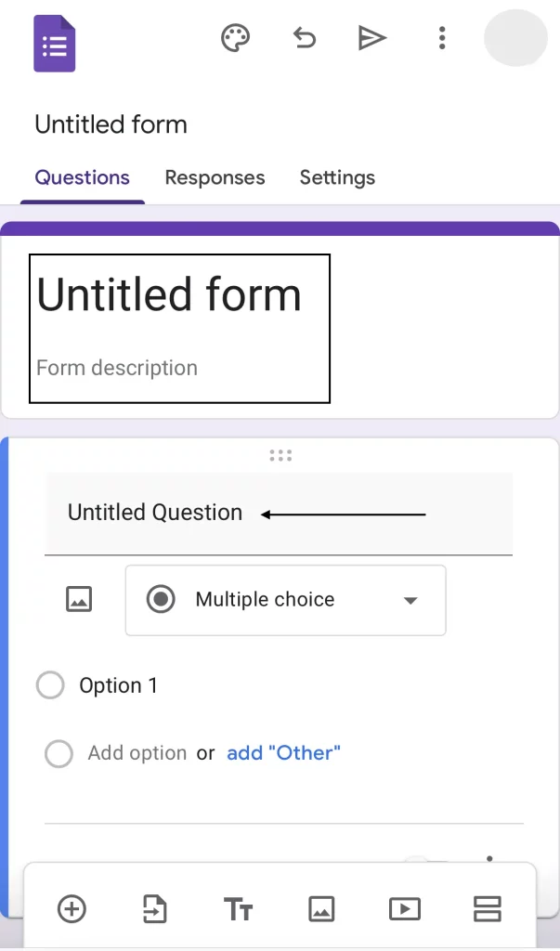Open the Google Forms home icon
This screenshot has width=560, height=951.
54,43
